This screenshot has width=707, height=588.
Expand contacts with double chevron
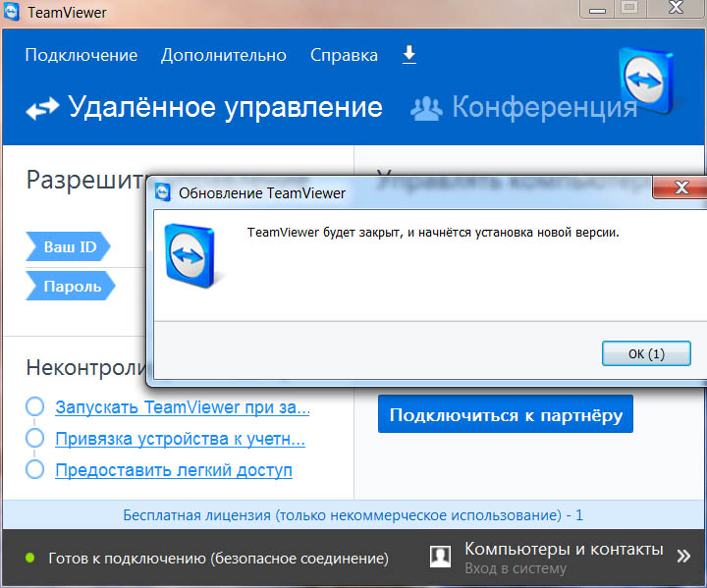(x=683, y=556)
